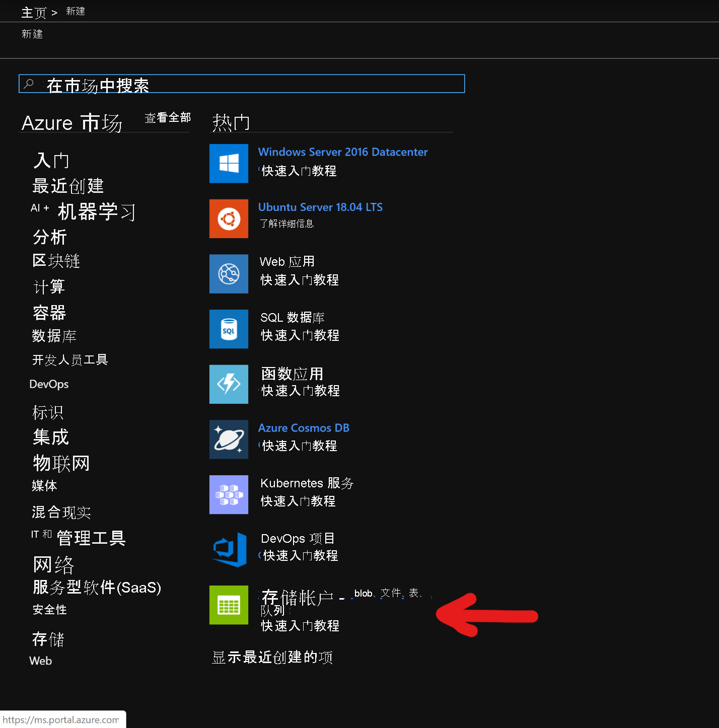
Task: Open 快速入门教程 under 存储帐户
Action: 300,626
